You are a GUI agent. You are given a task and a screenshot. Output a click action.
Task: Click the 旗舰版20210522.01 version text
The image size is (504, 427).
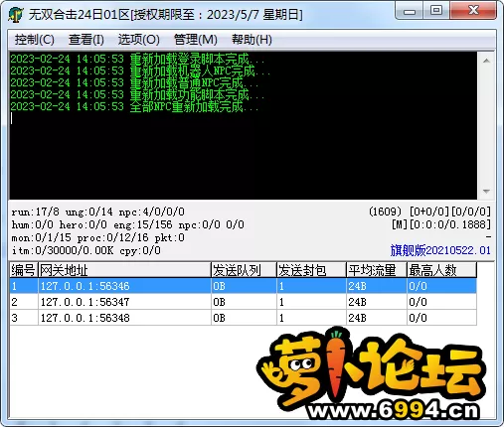440,250
